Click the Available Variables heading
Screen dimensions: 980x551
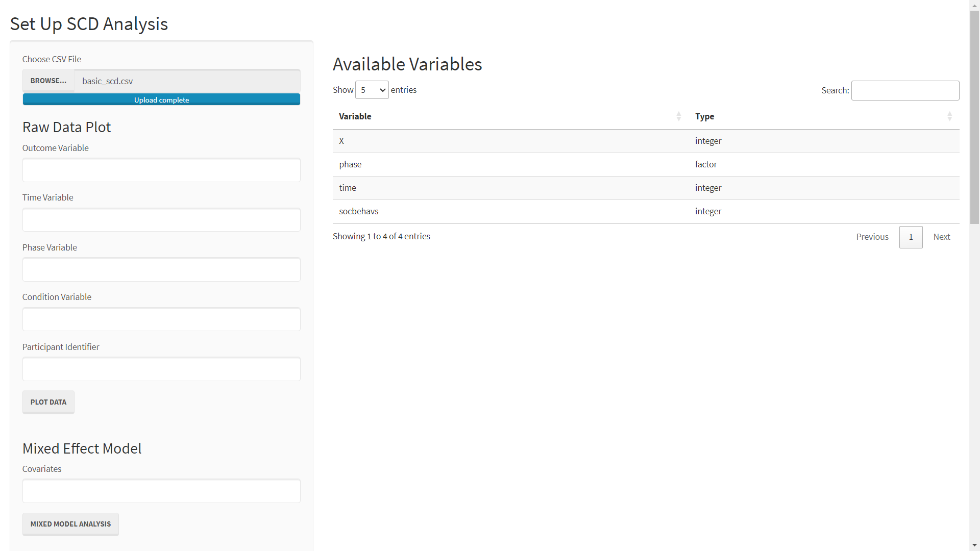[407, 64]
